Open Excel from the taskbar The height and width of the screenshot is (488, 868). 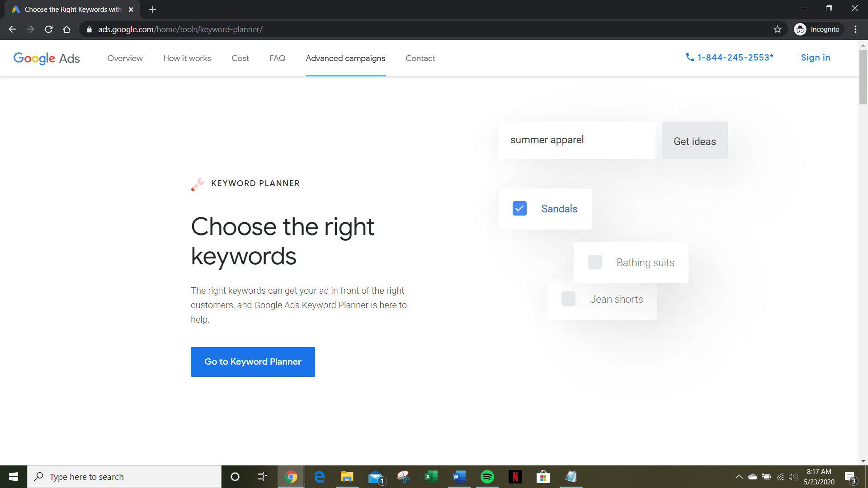coord(431,477)
